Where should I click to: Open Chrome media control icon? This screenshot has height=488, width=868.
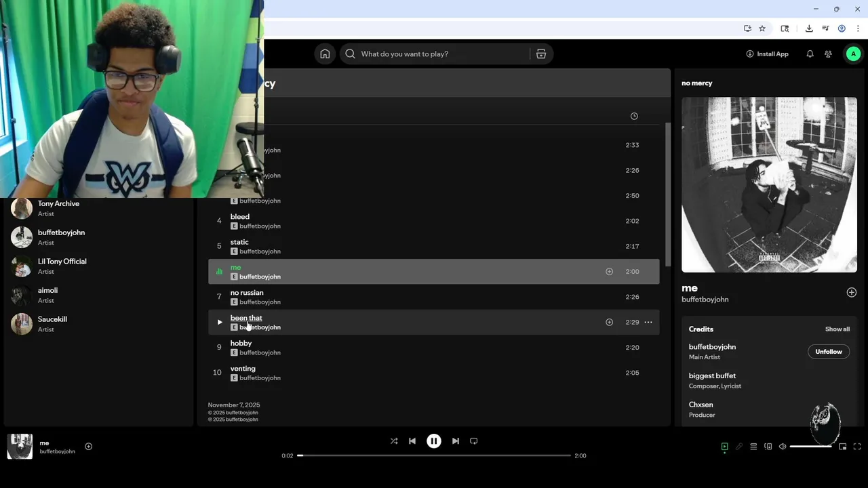825,28
